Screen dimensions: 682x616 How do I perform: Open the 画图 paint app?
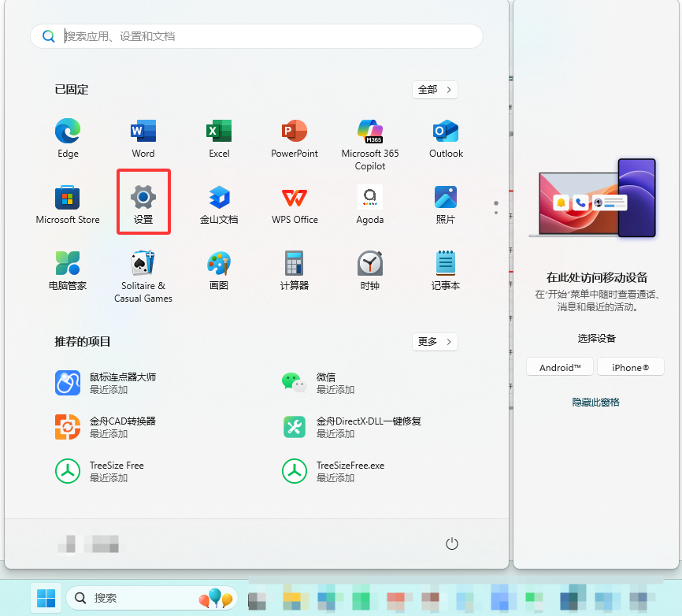coord(219,271)
